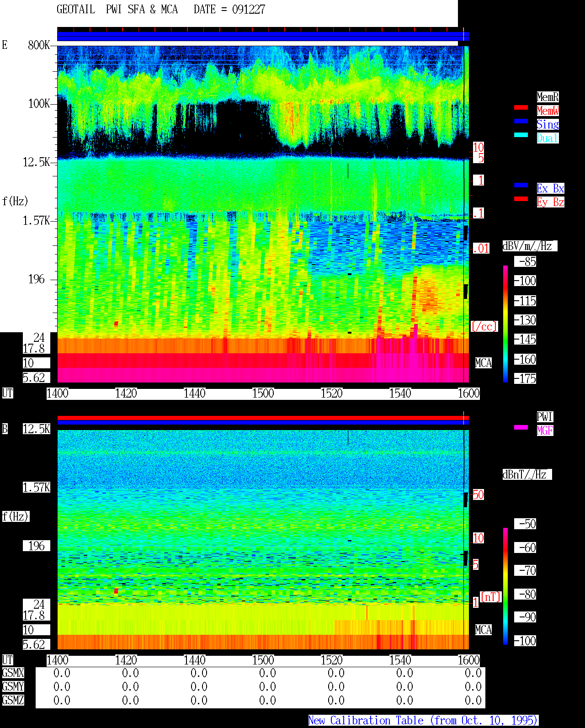Click the GEOTAIL PWI SFA & MCA title
The width and height of the screenshot is (585, 728).
pyautogui.click(x=117, y=10)
